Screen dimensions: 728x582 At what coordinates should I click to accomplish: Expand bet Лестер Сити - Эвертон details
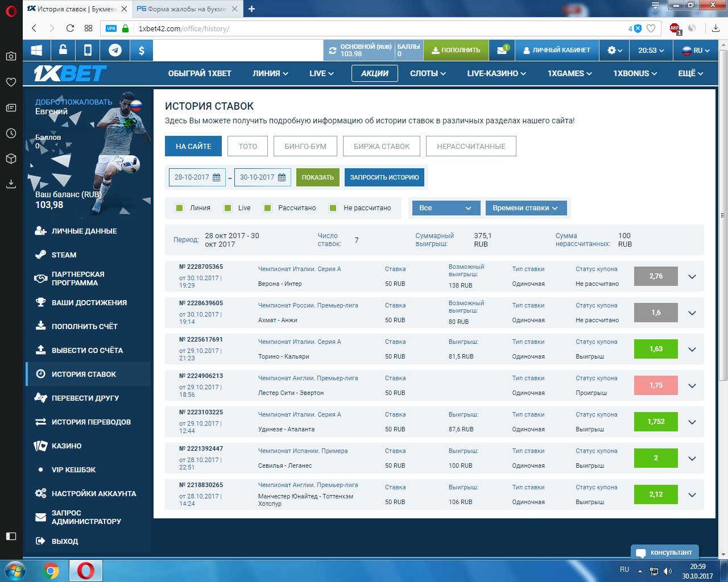pyautogui.click(x=692, y=386)
